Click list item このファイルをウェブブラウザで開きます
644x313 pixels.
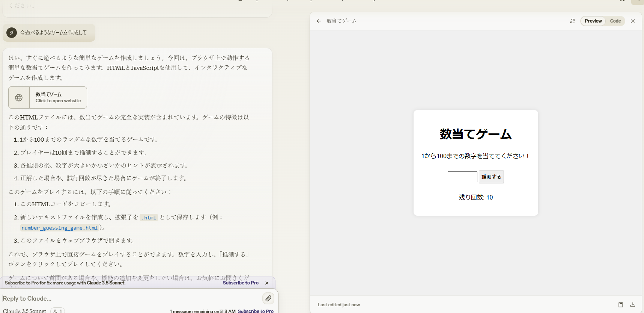tap(78, 240)
